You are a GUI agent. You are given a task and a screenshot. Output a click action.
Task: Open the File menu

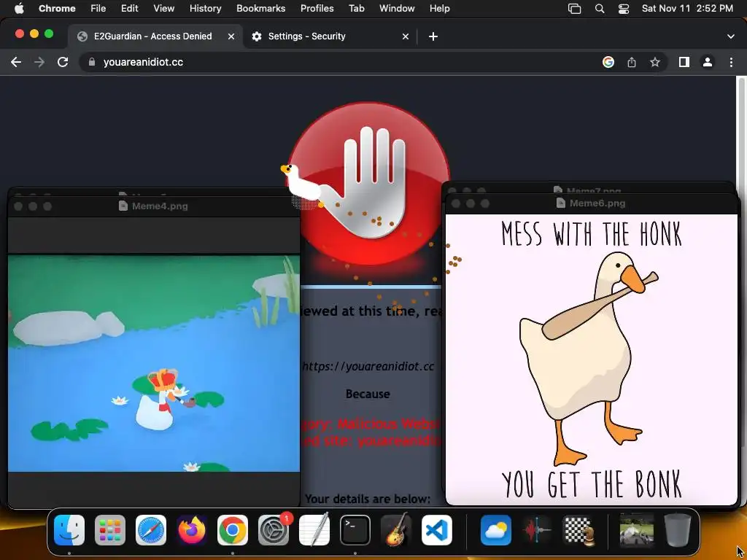[98, 9]
